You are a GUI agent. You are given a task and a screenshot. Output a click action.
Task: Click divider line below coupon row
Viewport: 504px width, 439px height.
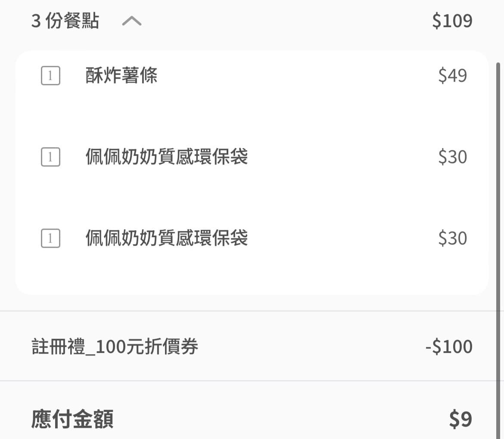click(248, 381)
